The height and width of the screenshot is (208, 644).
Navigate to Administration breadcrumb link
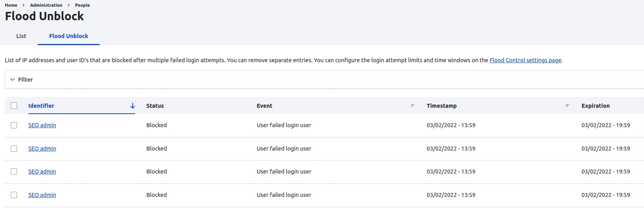click(46, 5)
